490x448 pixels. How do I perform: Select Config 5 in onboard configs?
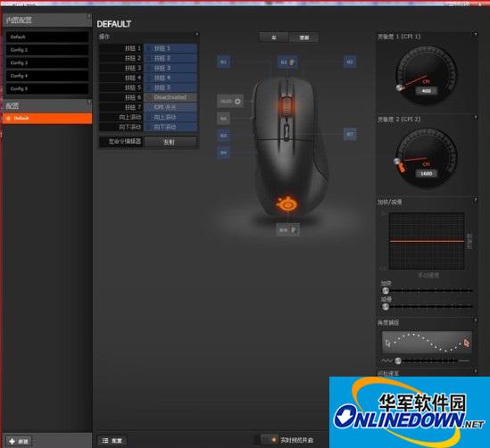click(47, 88)
